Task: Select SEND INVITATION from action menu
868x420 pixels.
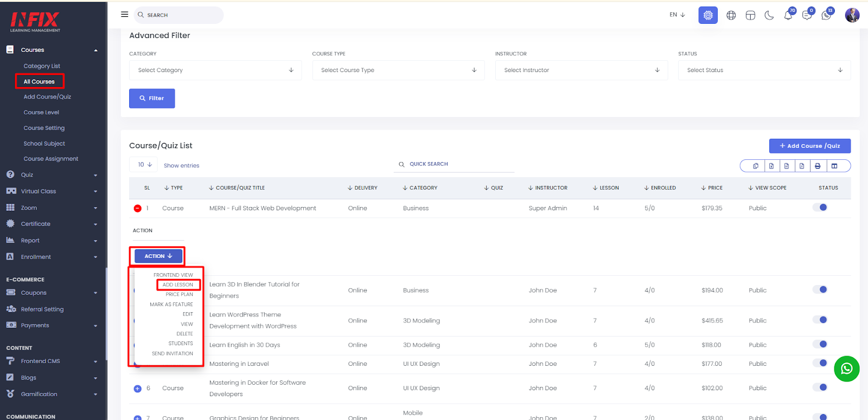Action: 173,354
